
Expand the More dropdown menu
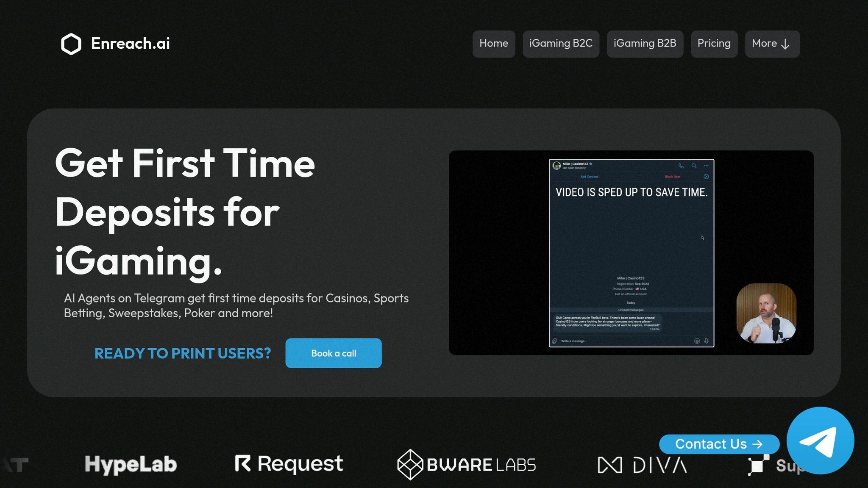pos(772,44)
